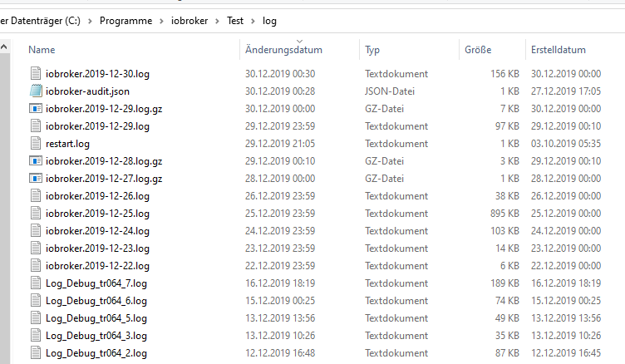Select file name iobroker.2019-12-30.log
The width and height of the screenshot is (625, 364).
point(98,74)
